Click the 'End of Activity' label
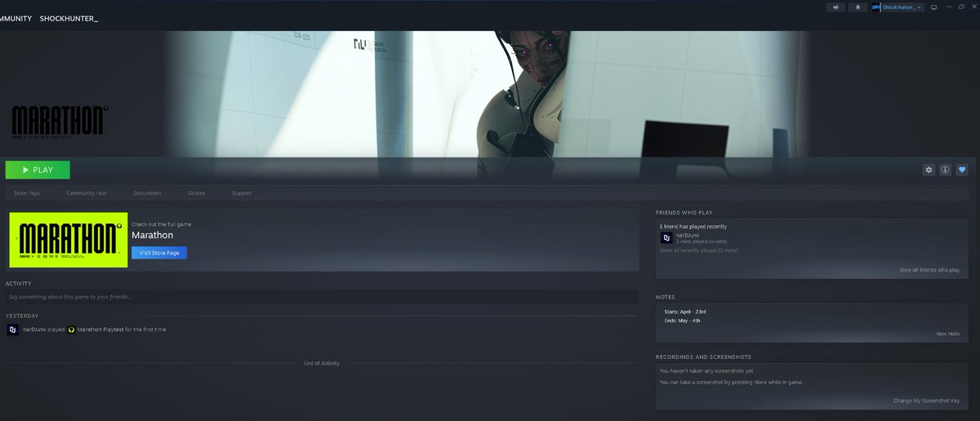Screen dimensions: 980x421 [x=322, y=363]
